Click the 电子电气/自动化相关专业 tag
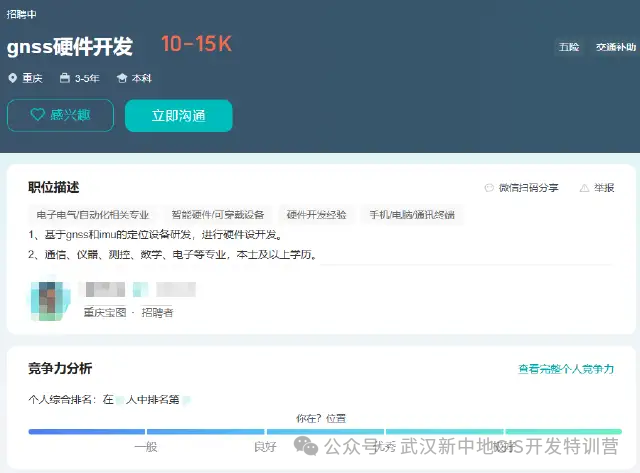The width and height of the screenshot is (640, 473). [x=93, y=215]
